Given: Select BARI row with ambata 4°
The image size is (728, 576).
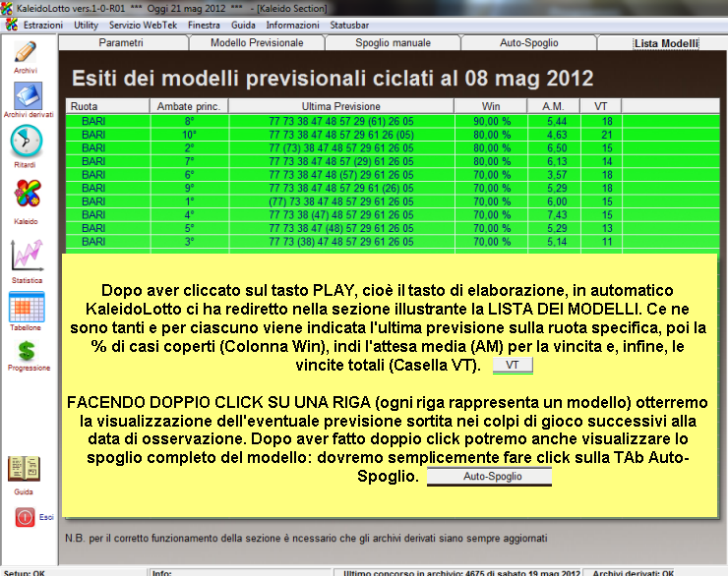Looking at the screenshot, I should [x=393, y=215].
